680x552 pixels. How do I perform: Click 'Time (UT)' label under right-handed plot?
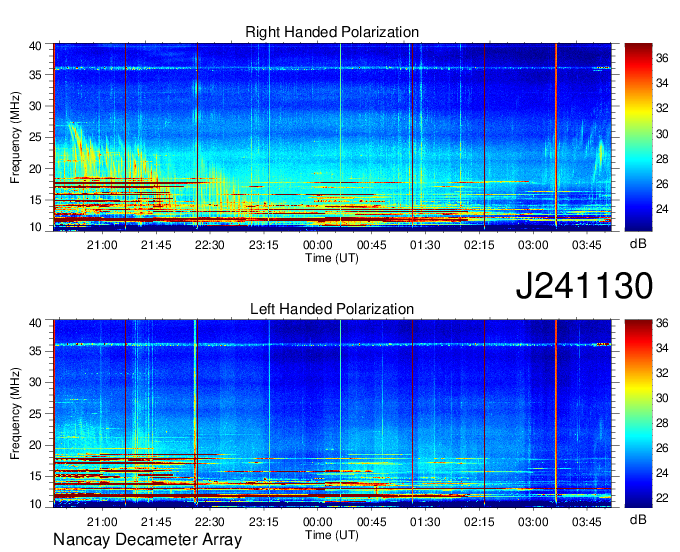tap(332, 258)
